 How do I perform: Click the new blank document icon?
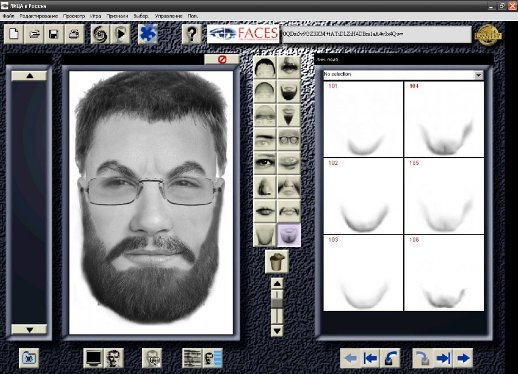14,34
